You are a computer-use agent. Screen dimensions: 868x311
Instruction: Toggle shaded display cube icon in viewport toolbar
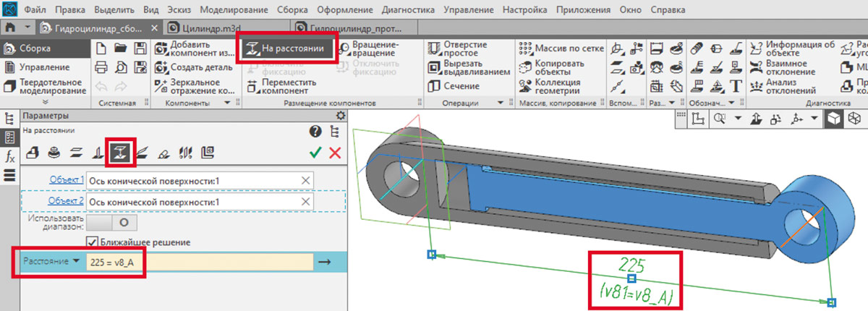tap(835, 119)
